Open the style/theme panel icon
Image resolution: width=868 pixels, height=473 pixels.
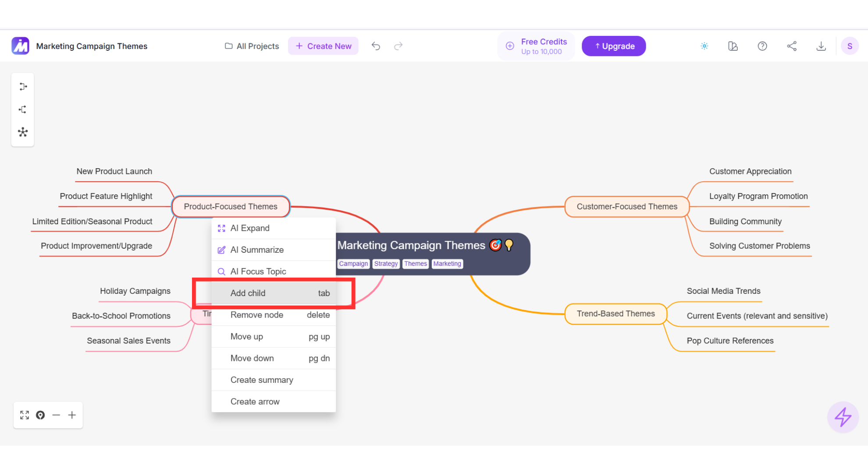(x=733, y=46)
